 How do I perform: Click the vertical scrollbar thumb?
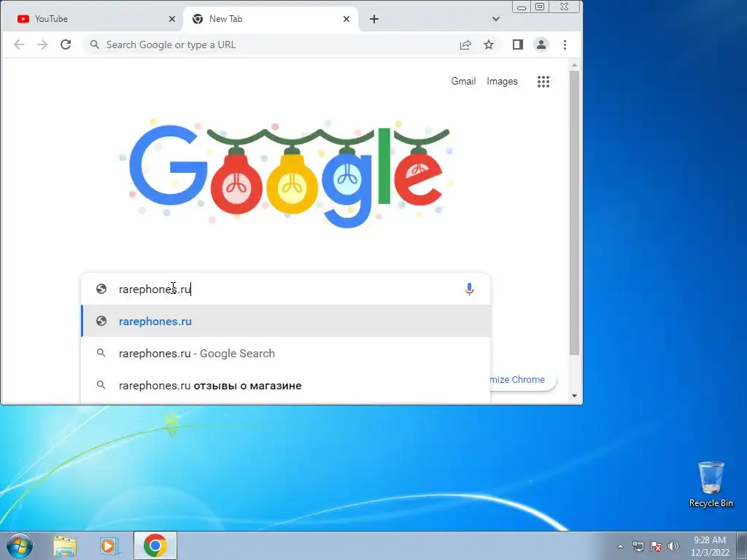(575, 213)
